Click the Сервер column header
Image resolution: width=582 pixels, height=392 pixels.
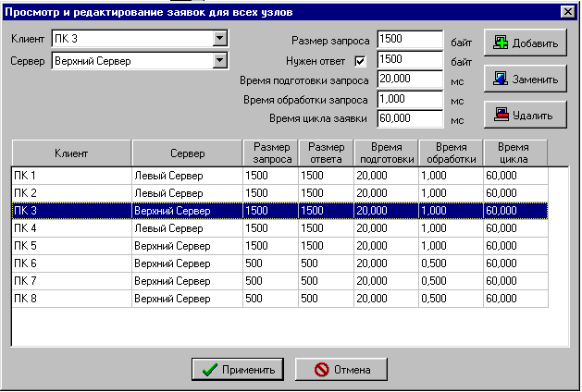(x=187, y=152)
